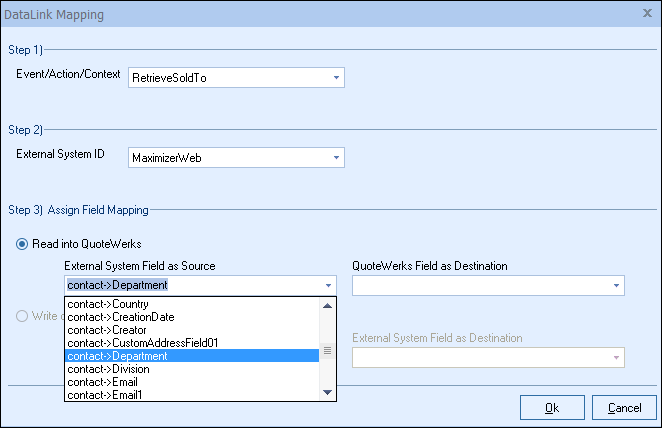
Task: Close the DataLink Mapping dialog
Action: 647,14
